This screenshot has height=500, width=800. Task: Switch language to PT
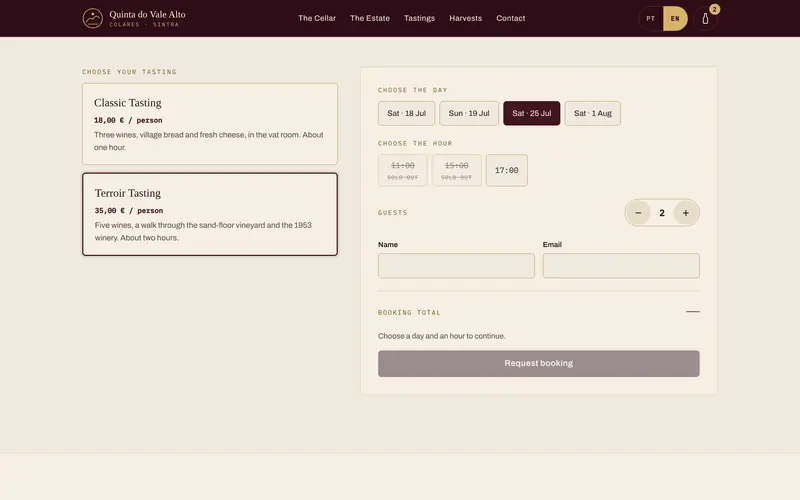651,18
